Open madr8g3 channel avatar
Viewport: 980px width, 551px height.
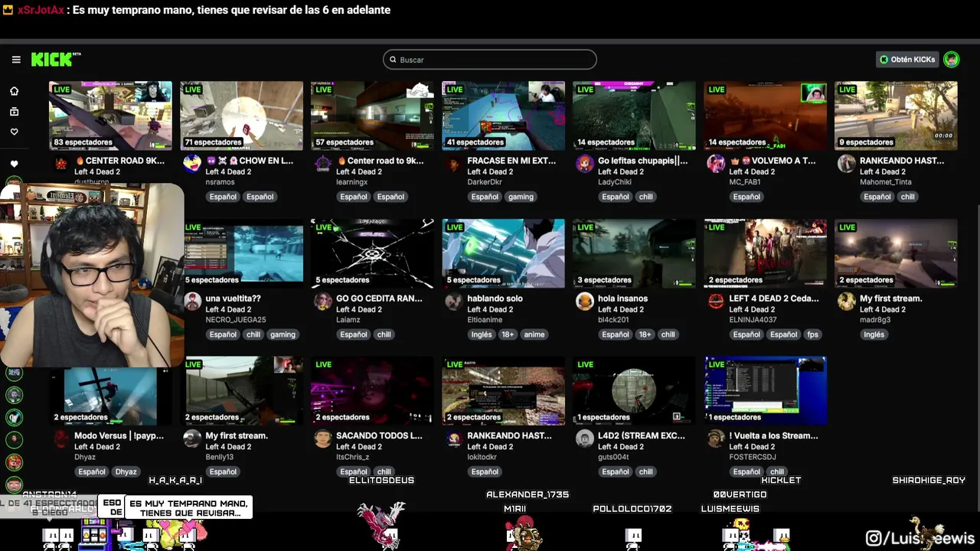pyautogui.click(x=847, y=302)
